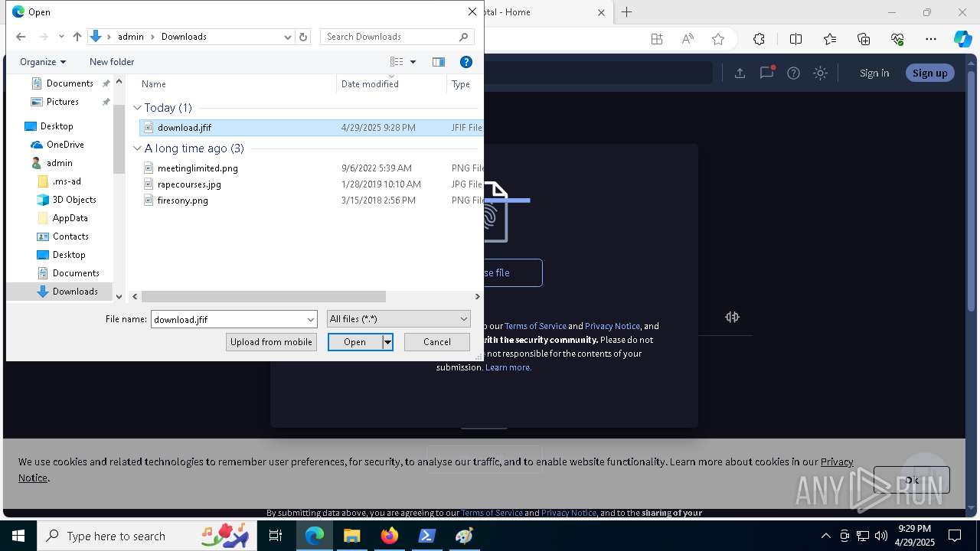Select OneDrive in the navigation pane
The image size is (980, 551).
65,145
